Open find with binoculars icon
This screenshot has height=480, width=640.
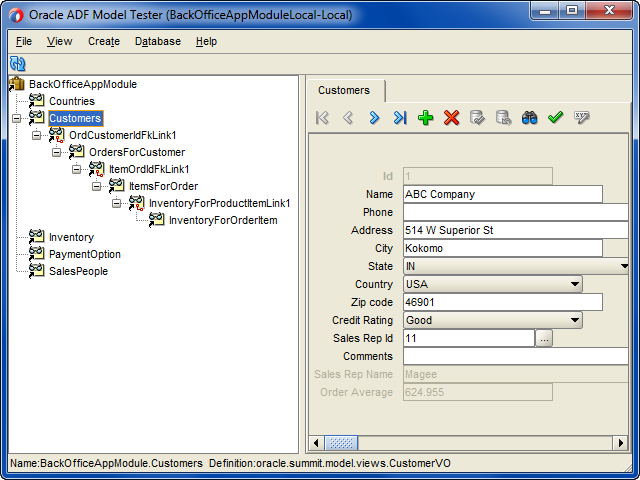point(529,118)
